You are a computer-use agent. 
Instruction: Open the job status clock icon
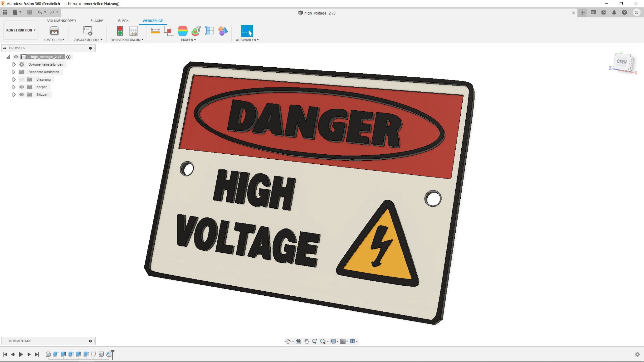tap(604, 12)
